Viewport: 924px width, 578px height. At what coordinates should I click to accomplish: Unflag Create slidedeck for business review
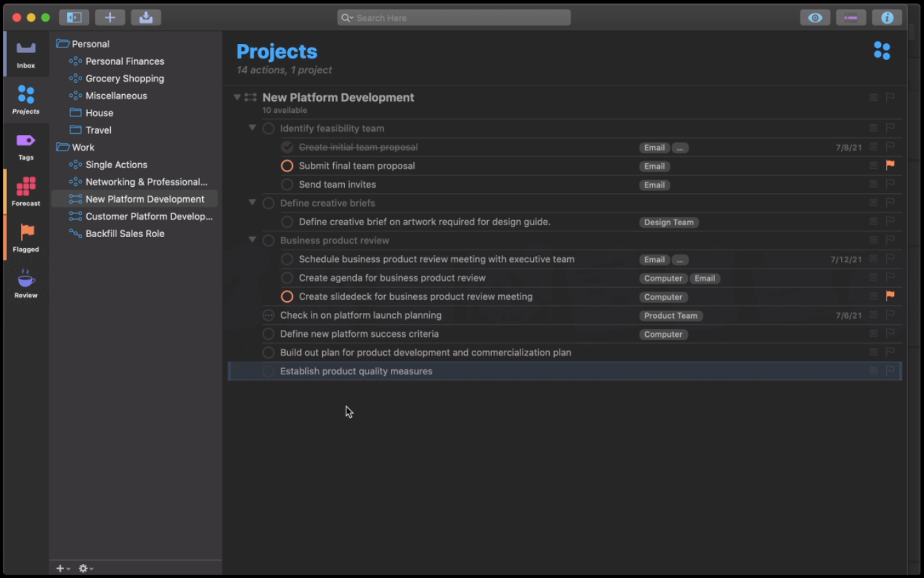(x=890, y=296)
